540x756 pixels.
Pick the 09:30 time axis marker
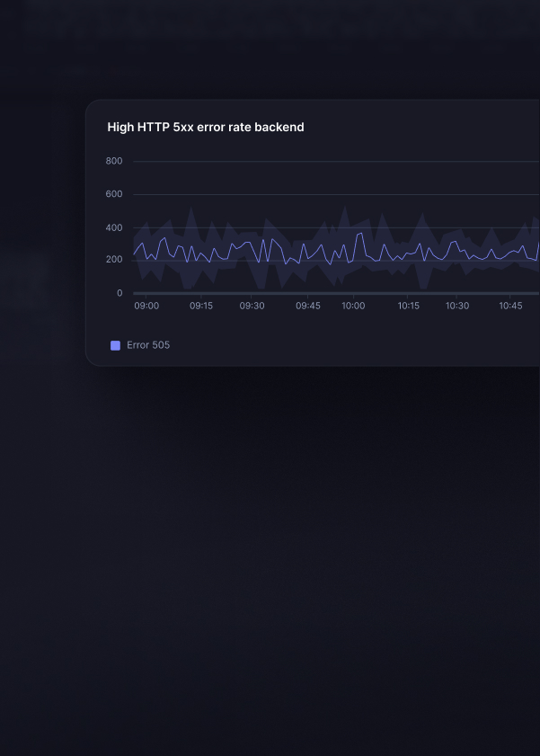click(x=252, y=306)
